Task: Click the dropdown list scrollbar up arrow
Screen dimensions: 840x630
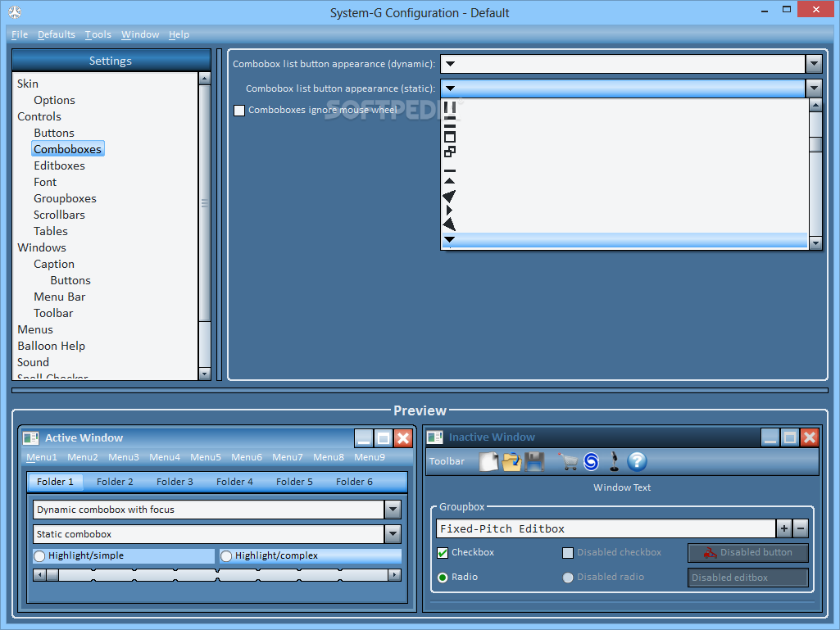Action: click(815, 105)
